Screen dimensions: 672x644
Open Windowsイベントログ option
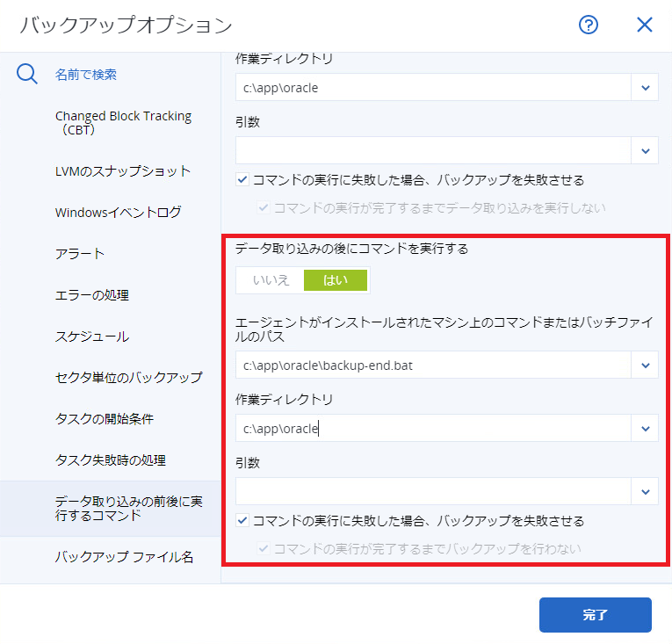[119, 212]
